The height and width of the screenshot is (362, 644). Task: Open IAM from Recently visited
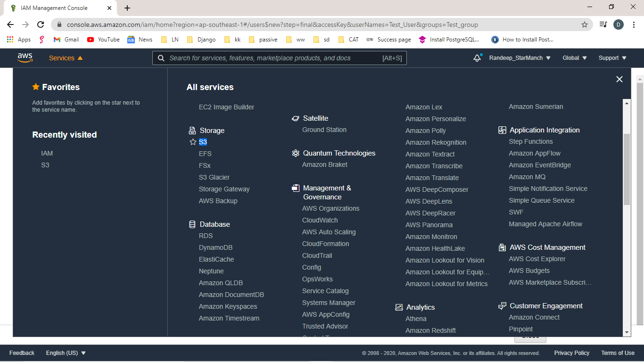pos(47,153)
